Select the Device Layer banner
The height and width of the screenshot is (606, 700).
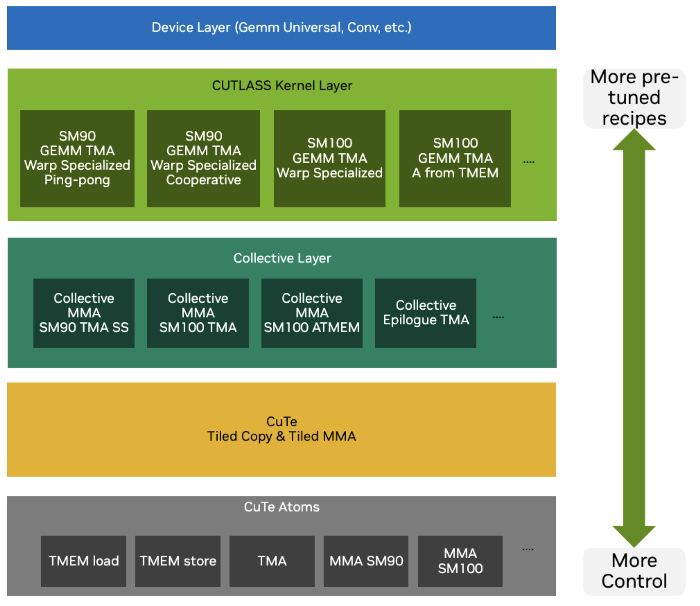pos(282,28)
